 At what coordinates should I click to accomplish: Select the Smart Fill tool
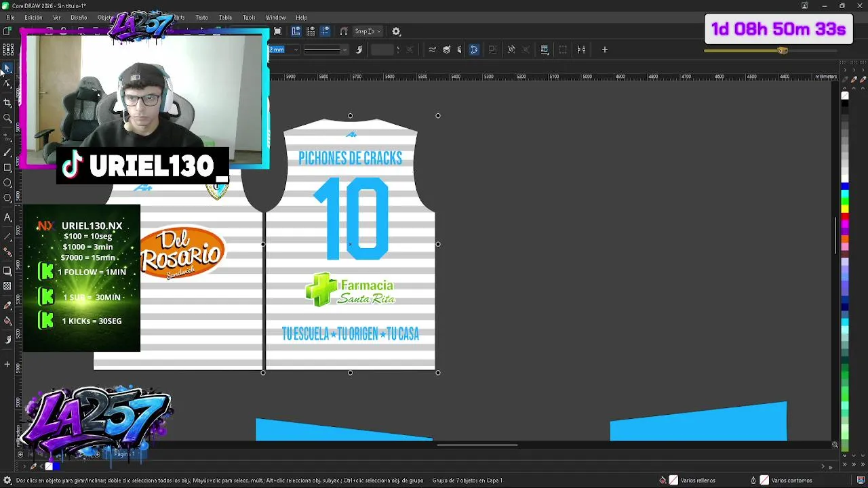tap(7, 340)
